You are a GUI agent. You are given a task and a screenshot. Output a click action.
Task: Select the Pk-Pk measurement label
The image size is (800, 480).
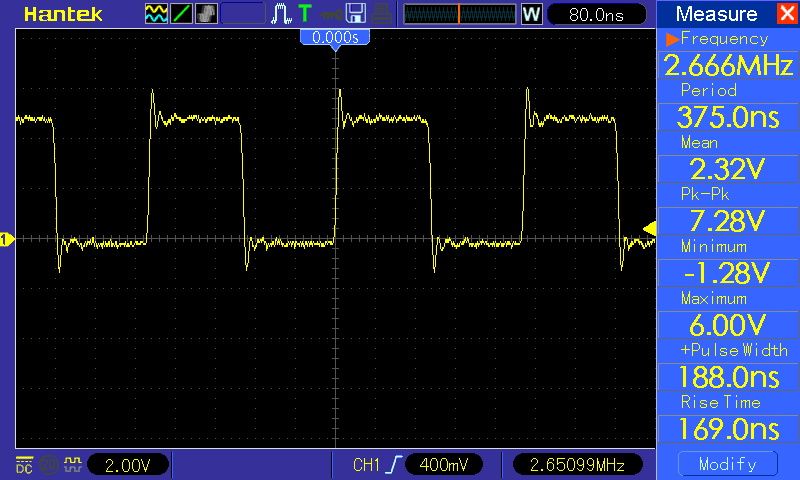(x=705, y=194)
